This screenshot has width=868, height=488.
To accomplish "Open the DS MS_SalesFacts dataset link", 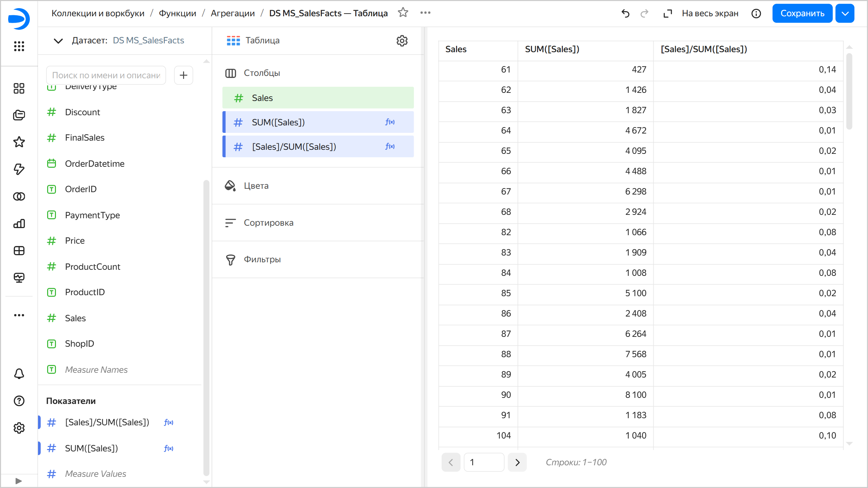I will 148,40.
